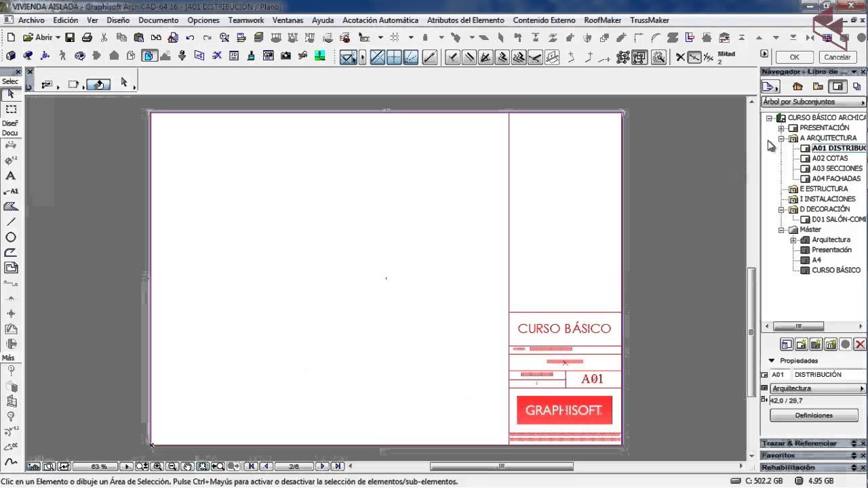
Task: Click the Definiciones button
Action: point(814,415)
